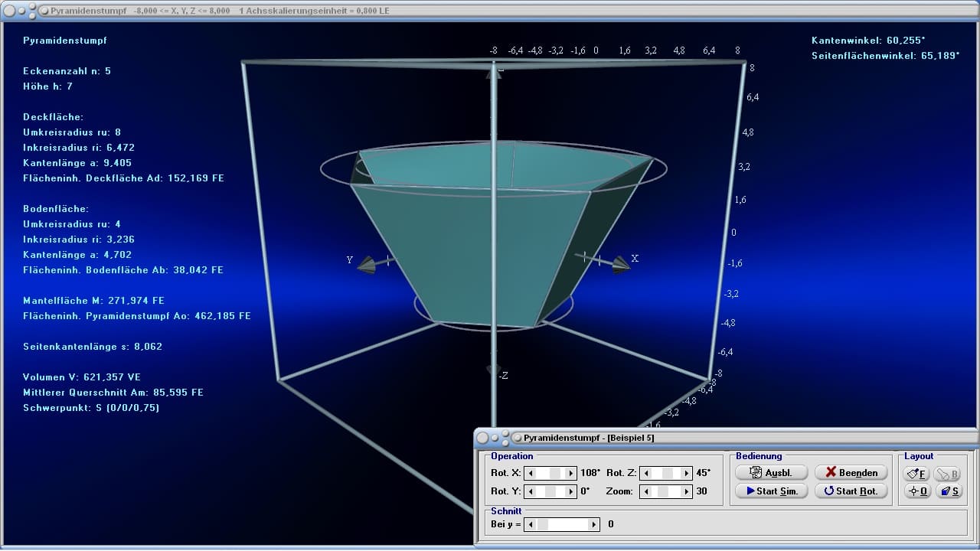The width and height of the screenshot is (980, 551).
Task: Decrease Schnitt 'Bei y' with left arrow
Action: pos(530,524)
